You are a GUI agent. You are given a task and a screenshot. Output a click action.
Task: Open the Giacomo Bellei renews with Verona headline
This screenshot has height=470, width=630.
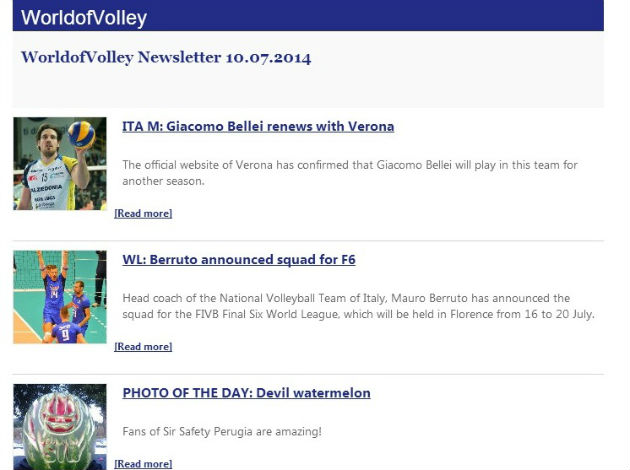[258, 127]
